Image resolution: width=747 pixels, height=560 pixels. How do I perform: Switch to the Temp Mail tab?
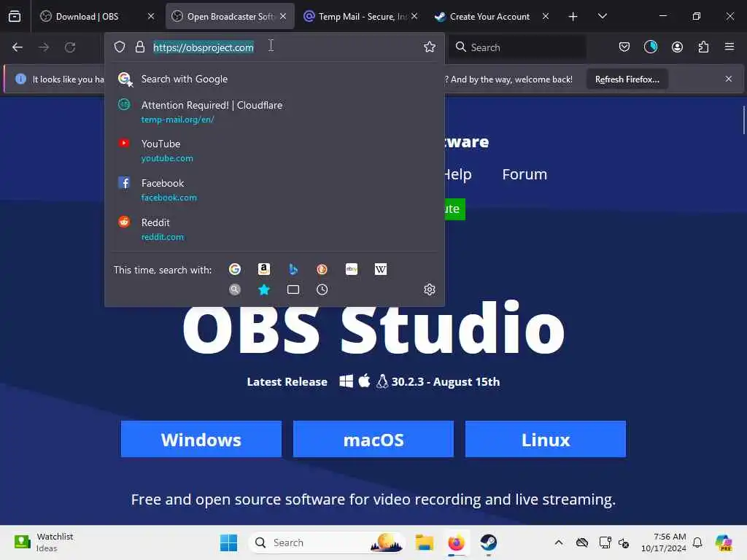coord(361,16)
